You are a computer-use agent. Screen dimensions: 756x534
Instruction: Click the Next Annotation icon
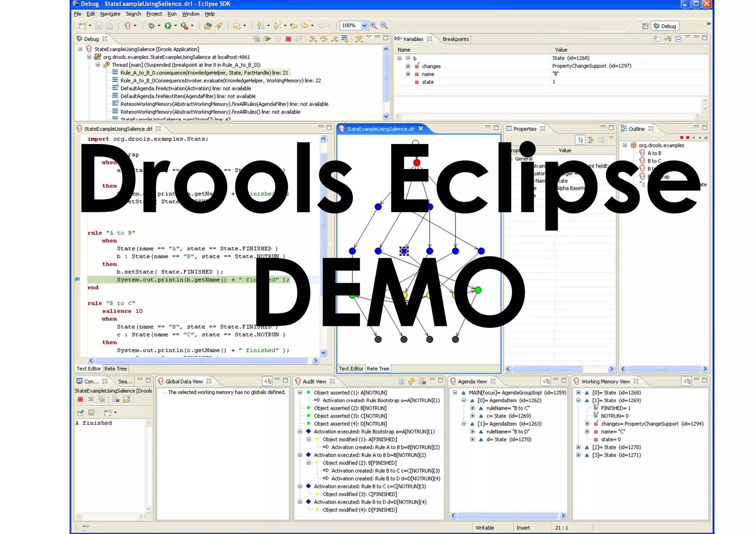point(260,26)
